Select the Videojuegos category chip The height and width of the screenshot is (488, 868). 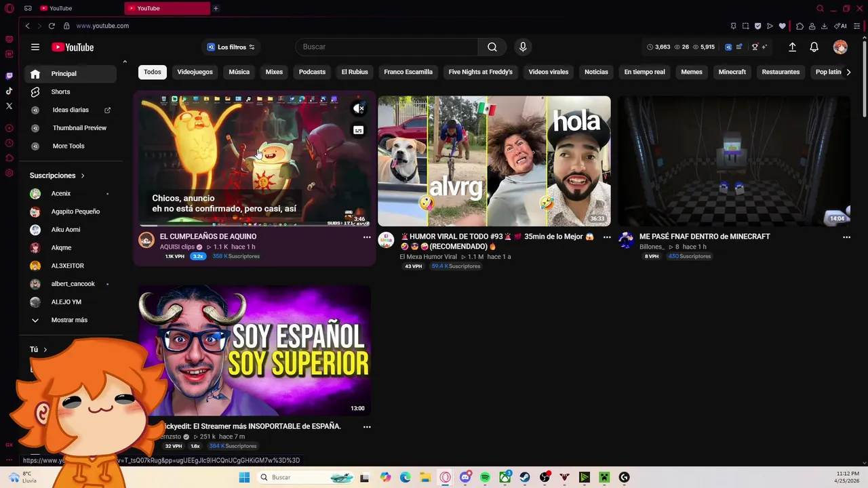(195, 72)
